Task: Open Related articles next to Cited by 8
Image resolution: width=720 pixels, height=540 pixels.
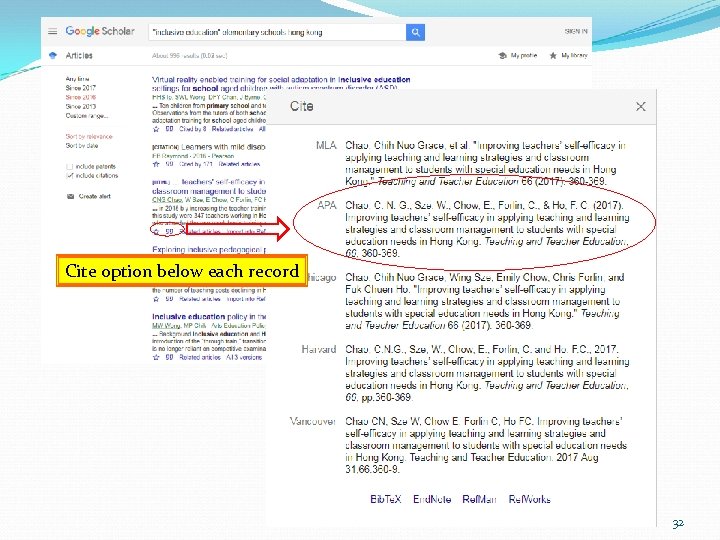Action: click(x=232, y=129)
